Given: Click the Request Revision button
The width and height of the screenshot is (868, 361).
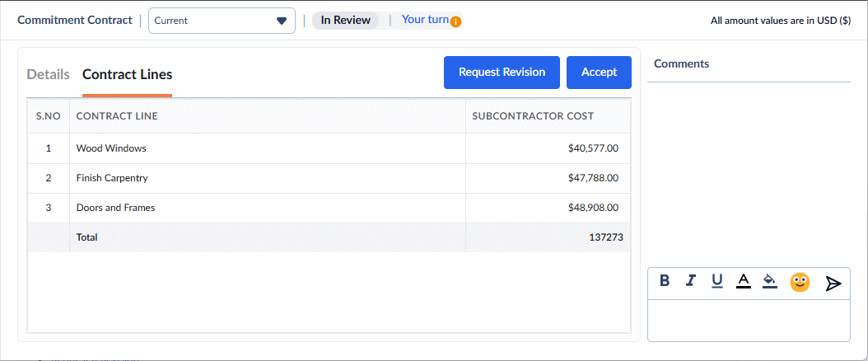Looking at the screenshot, I should point(502,72).
